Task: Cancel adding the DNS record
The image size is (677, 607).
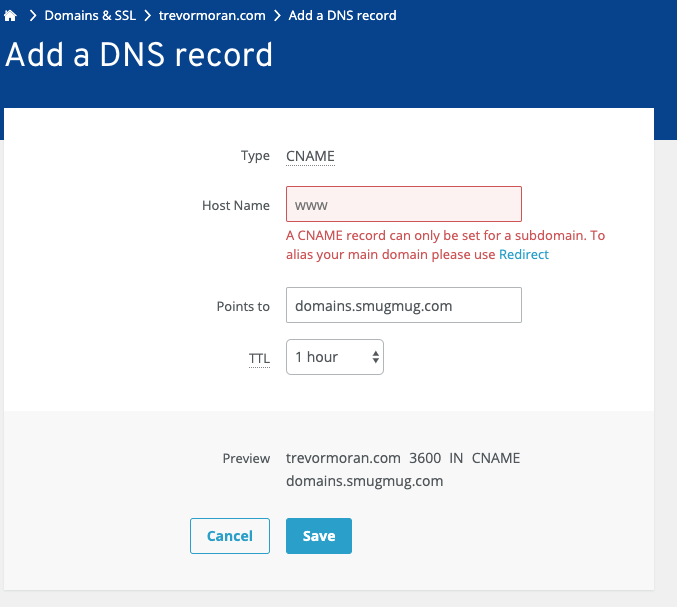Action: tap(230, 536)
